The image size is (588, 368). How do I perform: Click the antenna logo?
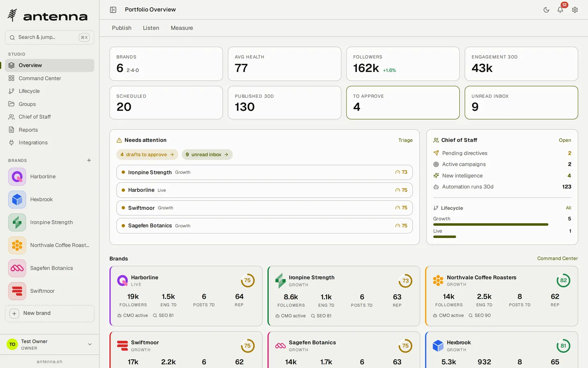coord(47,16)
